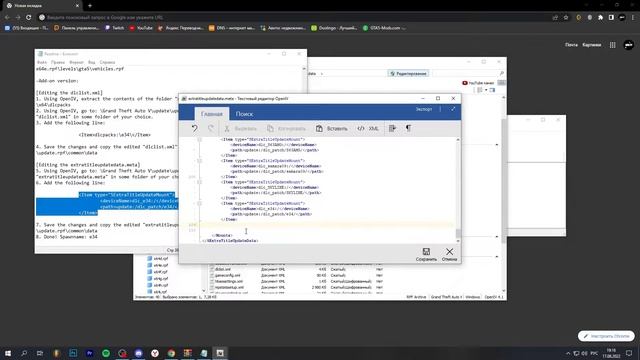Click the Chrome address bar
Viewport: 640px width, 360px height.
click(294, 18)
